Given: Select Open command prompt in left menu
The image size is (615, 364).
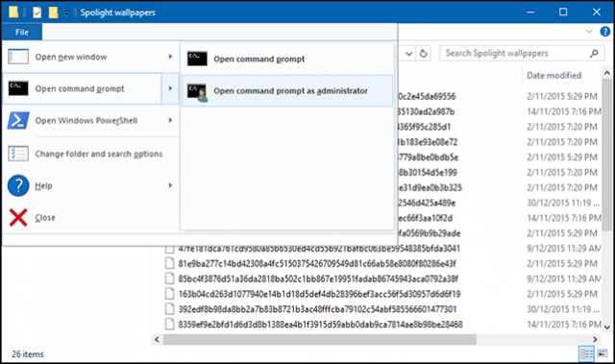Looking at the screenshot, I should [x=82, y=89].
